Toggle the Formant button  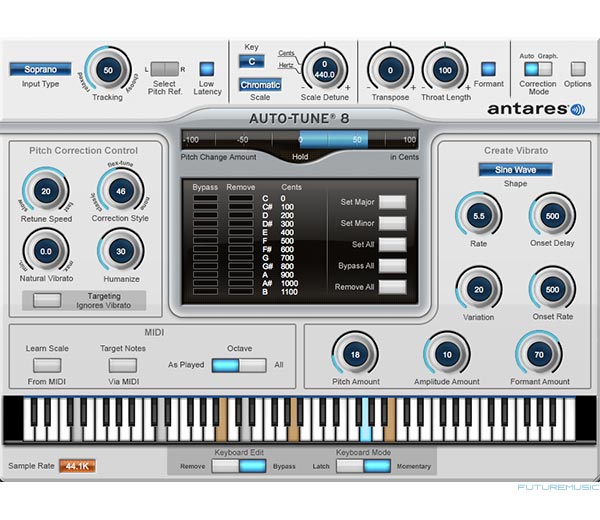tap(488, 69)
